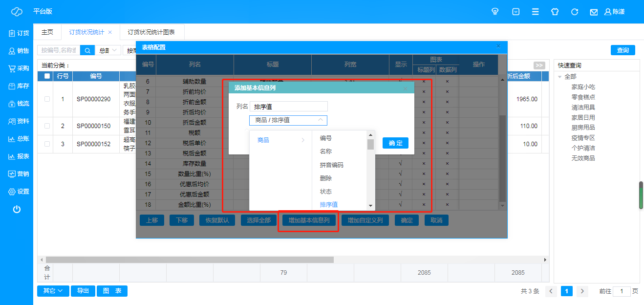Toggle display check mark for row 库存数量
Screen dimensions: 644x305
coord(401,163)
